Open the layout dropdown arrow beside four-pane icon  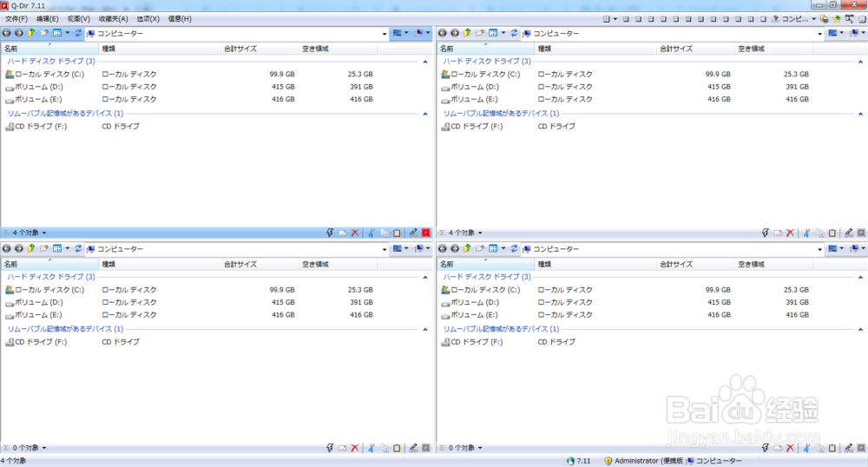click(x=615, y=19)
